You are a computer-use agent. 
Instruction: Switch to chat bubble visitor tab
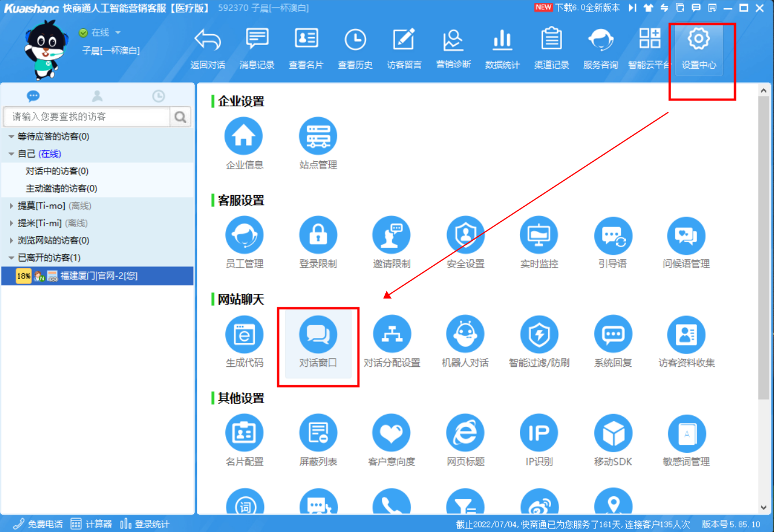(x=34, y=96)
